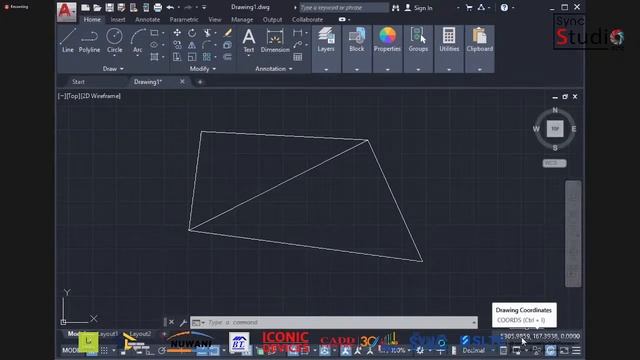Activate the Stretch tool

click(177, 57)
